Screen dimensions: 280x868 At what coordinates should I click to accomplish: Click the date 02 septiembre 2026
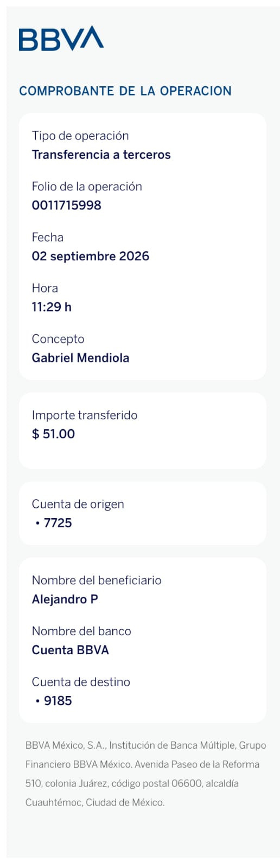pyautogui.click(x=90, y=256)
